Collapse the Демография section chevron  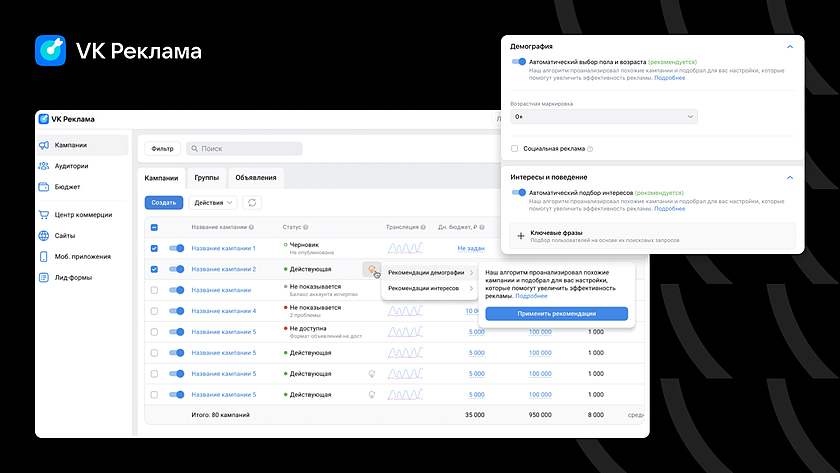click(789, 47)
